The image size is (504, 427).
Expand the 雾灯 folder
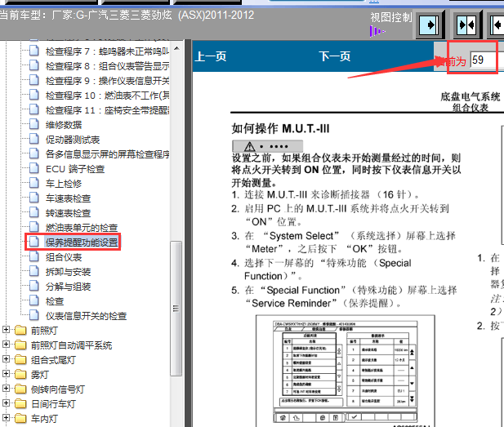click(6, 374)
